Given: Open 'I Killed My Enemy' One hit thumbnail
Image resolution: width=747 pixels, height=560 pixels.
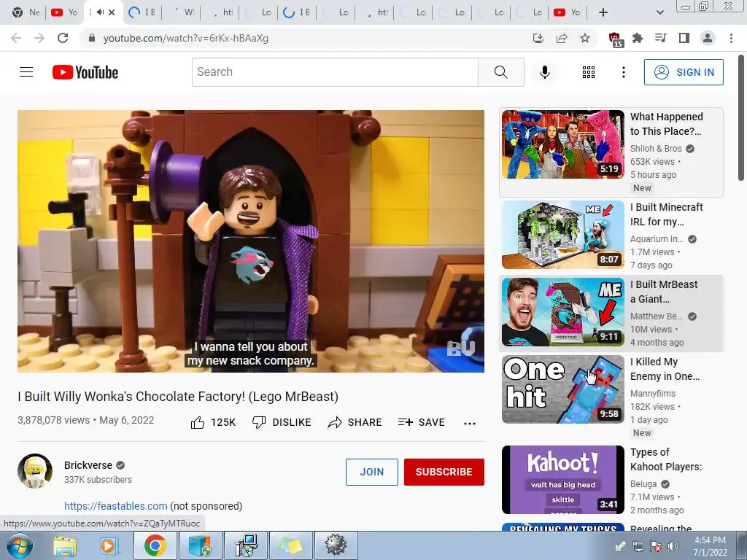Looking at the screenshot, I should (562, 389).
